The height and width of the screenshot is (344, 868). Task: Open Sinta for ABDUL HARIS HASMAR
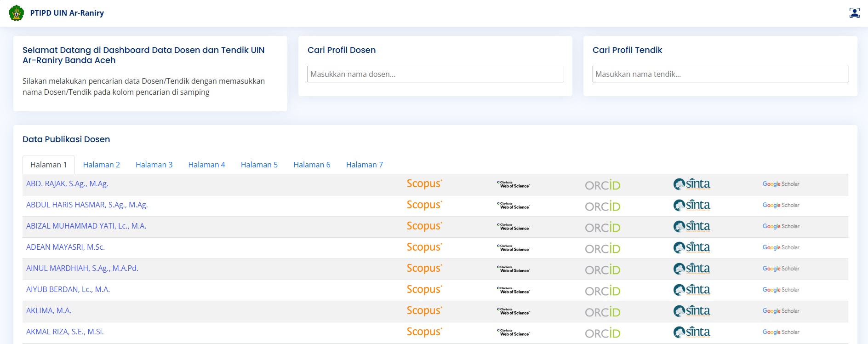[692, 206]
